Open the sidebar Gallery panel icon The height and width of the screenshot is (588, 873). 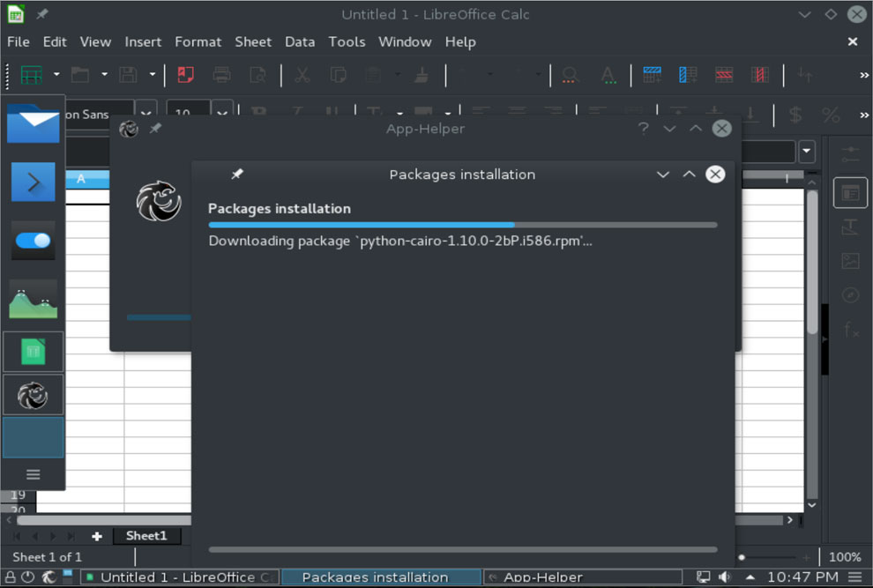pyautogui.click(x=850, y=261)
